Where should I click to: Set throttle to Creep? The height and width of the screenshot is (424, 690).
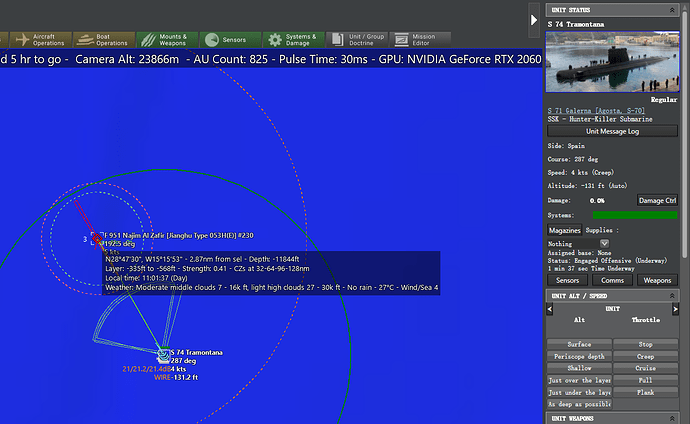pyautogui.click(x=645, y=356)
